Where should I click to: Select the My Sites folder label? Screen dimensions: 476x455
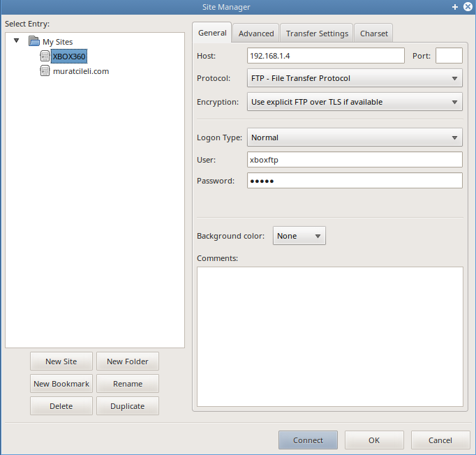58,42
